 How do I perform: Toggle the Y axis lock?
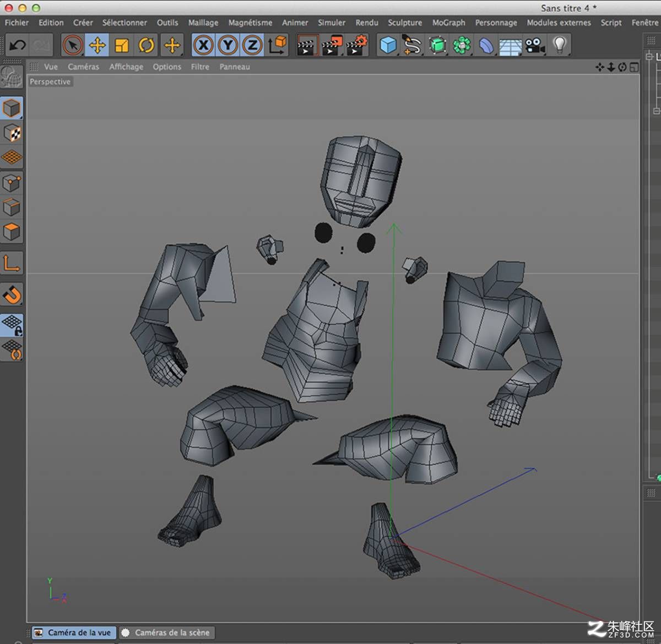227,45
